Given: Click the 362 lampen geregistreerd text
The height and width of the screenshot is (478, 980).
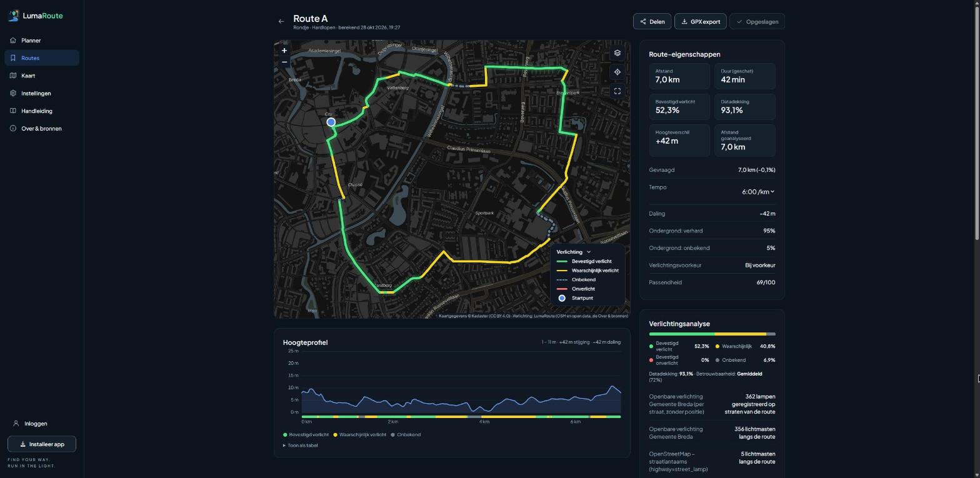Looking at the screenshot, I should point(750,404).
